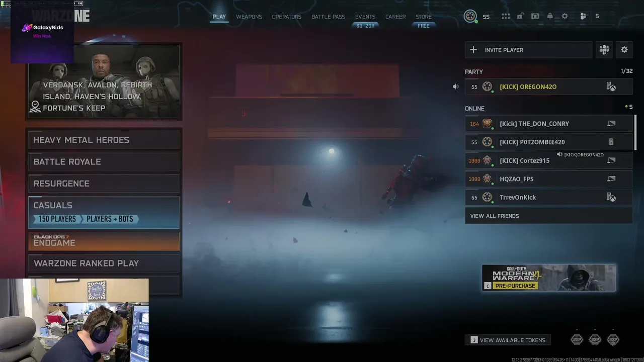Click the platform icon on HQZAO_FPS row
Screen dimensions: 644x362
pyautogui.click(x=611, y=179)
